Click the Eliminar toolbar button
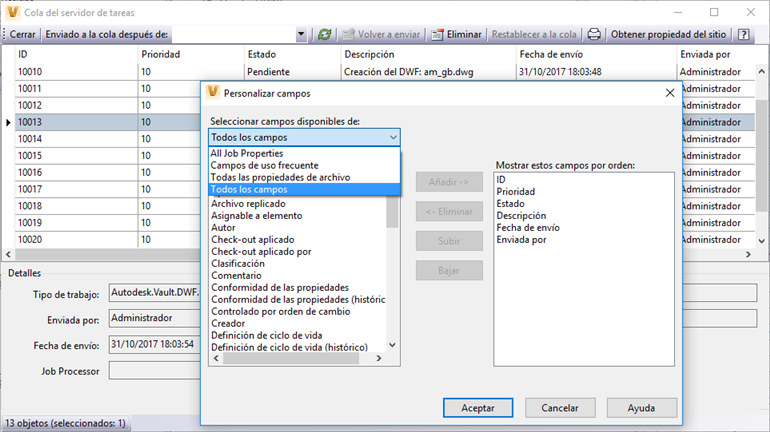The image size is (770, 432). click(457, 34)
